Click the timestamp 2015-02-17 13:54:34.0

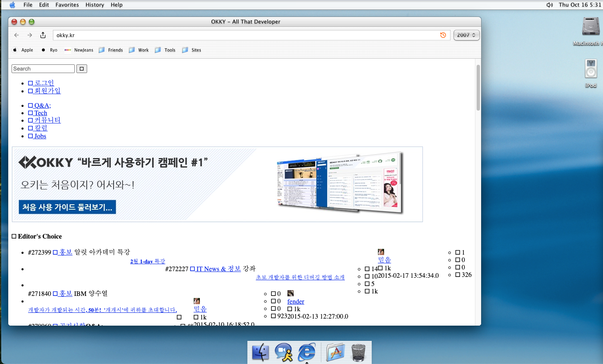[408, 276]
